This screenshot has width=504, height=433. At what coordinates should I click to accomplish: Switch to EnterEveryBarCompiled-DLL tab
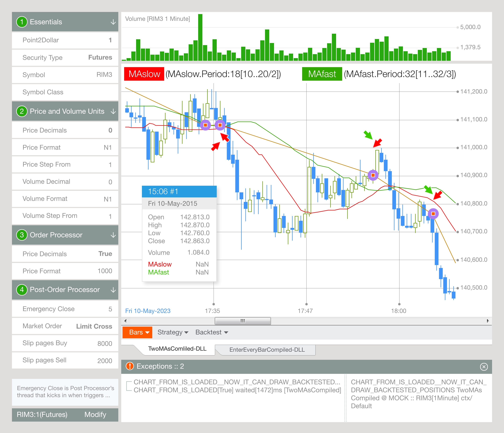[x=267, y=350]
